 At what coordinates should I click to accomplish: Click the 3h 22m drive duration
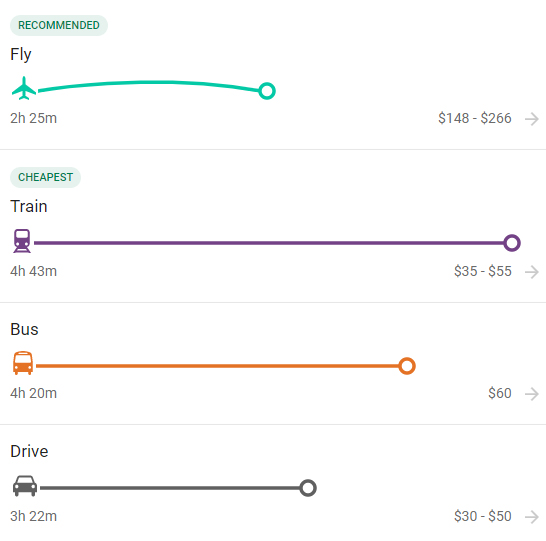coord(33,516)
